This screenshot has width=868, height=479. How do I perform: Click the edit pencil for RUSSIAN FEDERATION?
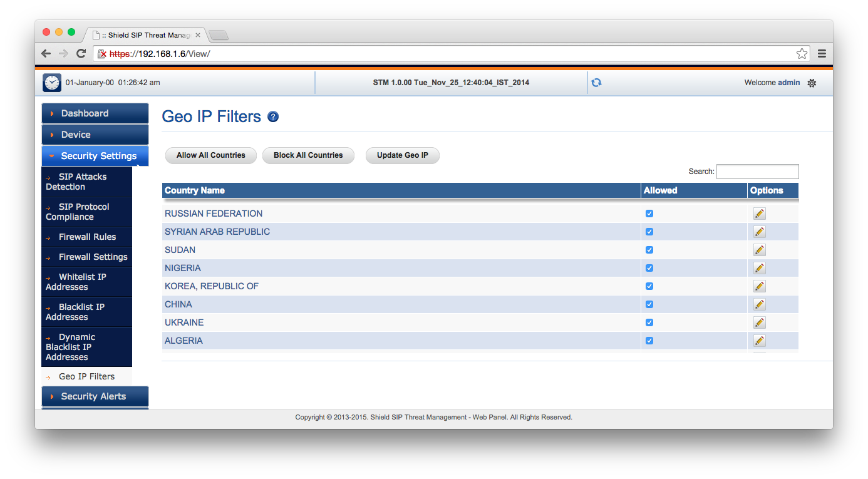click(759, 214)
